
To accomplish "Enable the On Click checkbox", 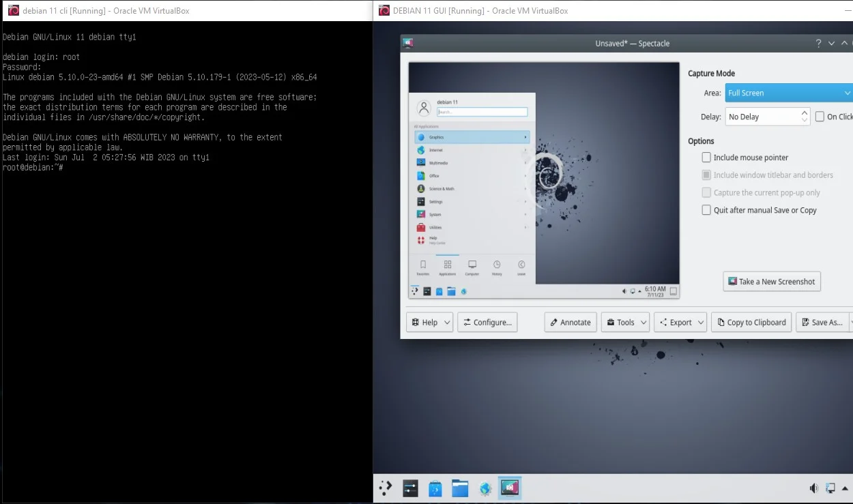I will 820,117.
